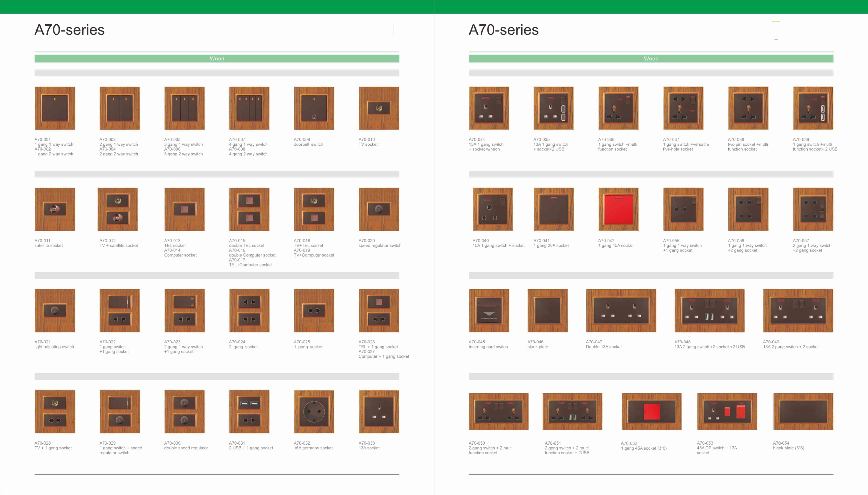Open the A70-038 two pin socket image

point(748,108)
